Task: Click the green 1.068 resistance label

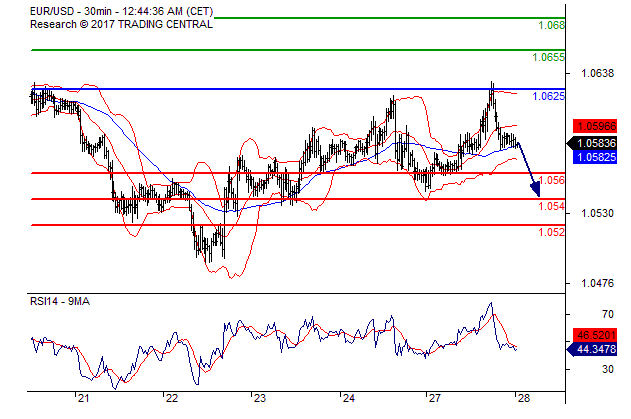Action: [551, 25]
